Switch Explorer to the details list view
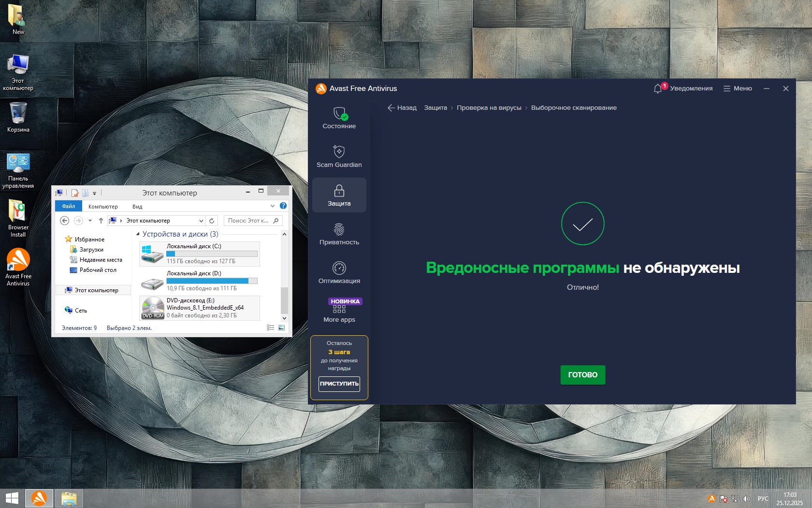Viewport: 812px width, 508px height. [x=270, y=328]
